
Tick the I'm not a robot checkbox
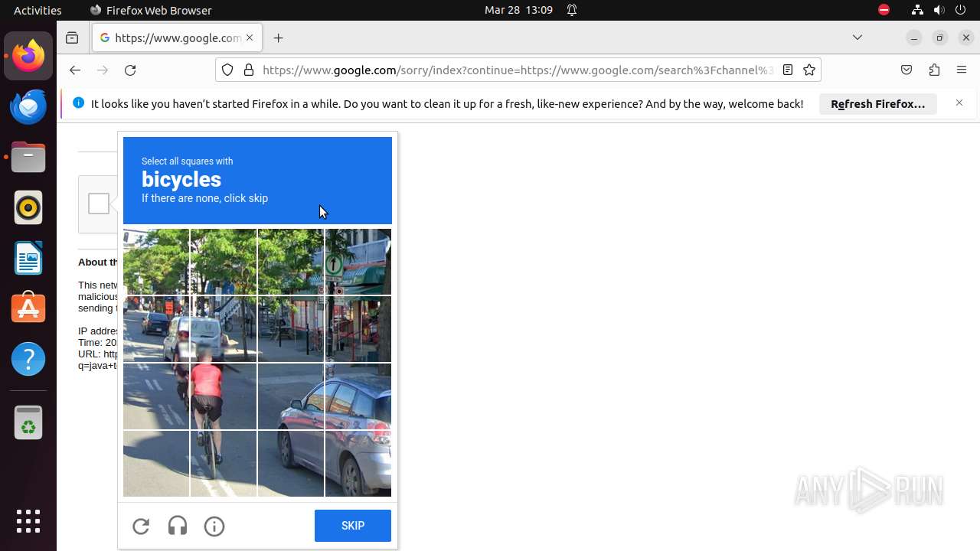99,204
